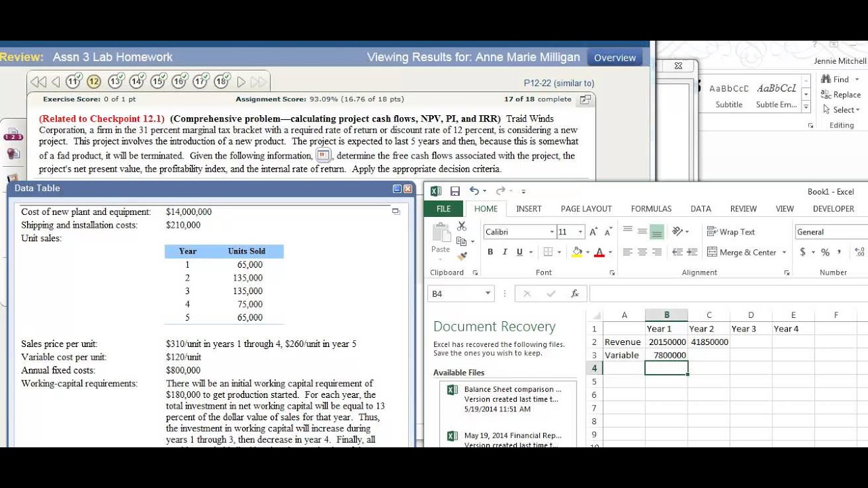The image size is (868, 488).
Task: Open the Merge & Center dropdown arrow
Action: pyautogui.click(x=785, y=252)
